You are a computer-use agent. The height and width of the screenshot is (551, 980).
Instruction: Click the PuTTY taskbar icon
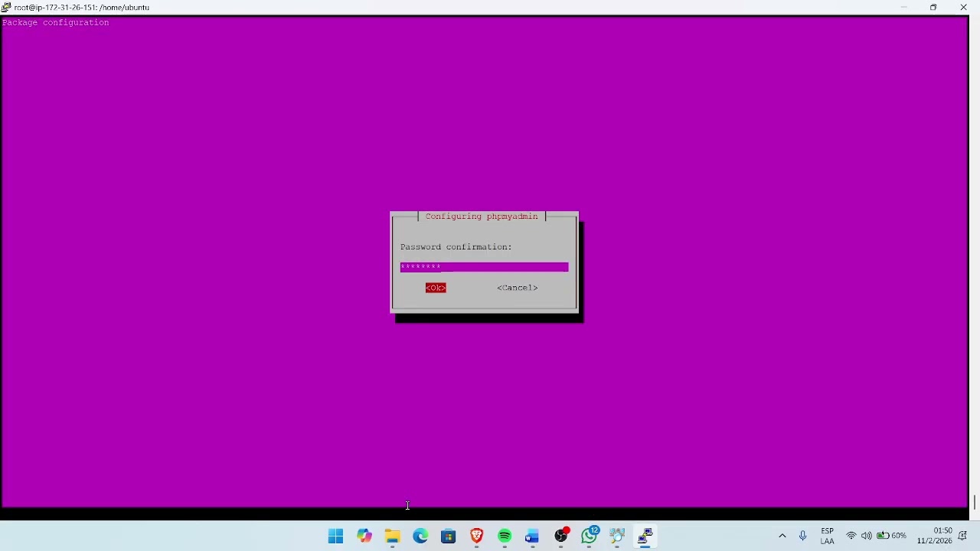point(645,536)
